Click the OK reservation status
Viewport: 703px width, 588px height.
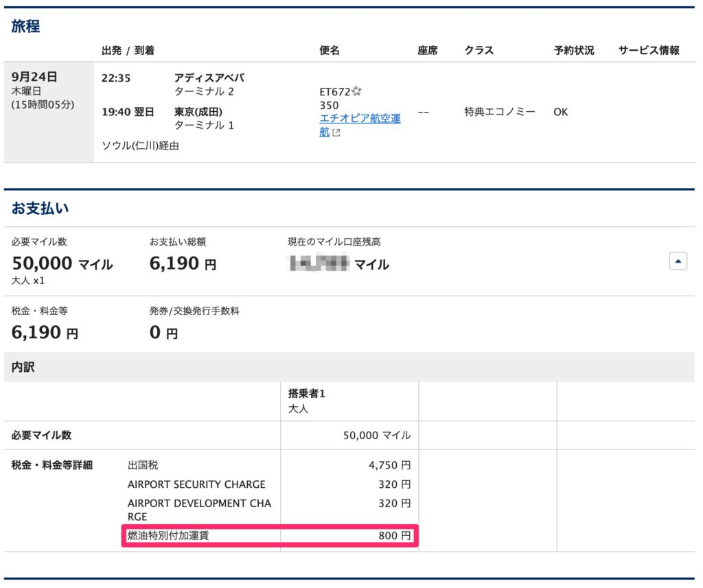tap(560, 112)
